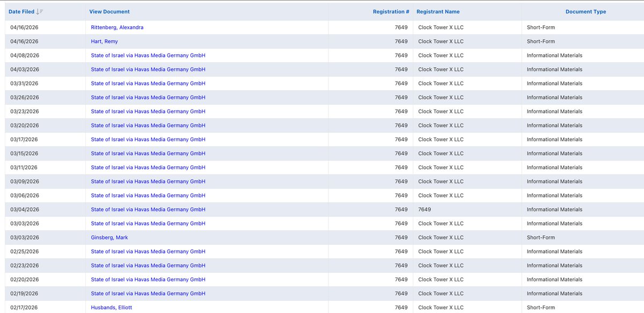Screen dimensions: 644x313
Task: Open State of Israel link filed 02/19/2026
Action: pyautogui.click(x=148, y=293)
